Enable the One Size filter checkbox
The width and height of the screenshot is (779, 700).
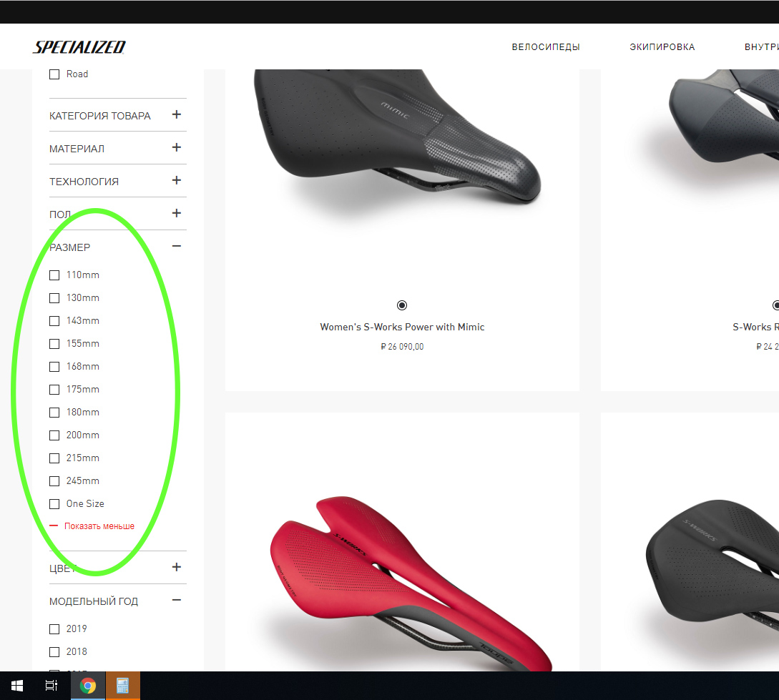(54, 504)
